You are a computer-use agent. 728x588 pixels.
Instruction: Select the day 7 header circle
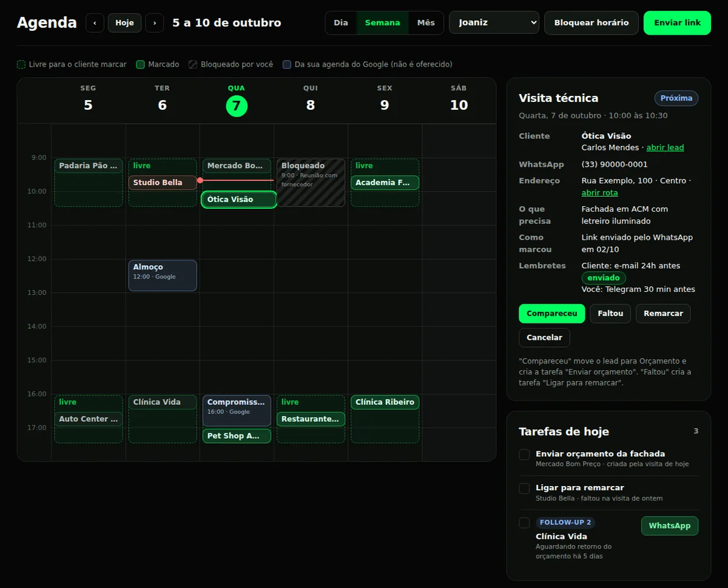237,106
